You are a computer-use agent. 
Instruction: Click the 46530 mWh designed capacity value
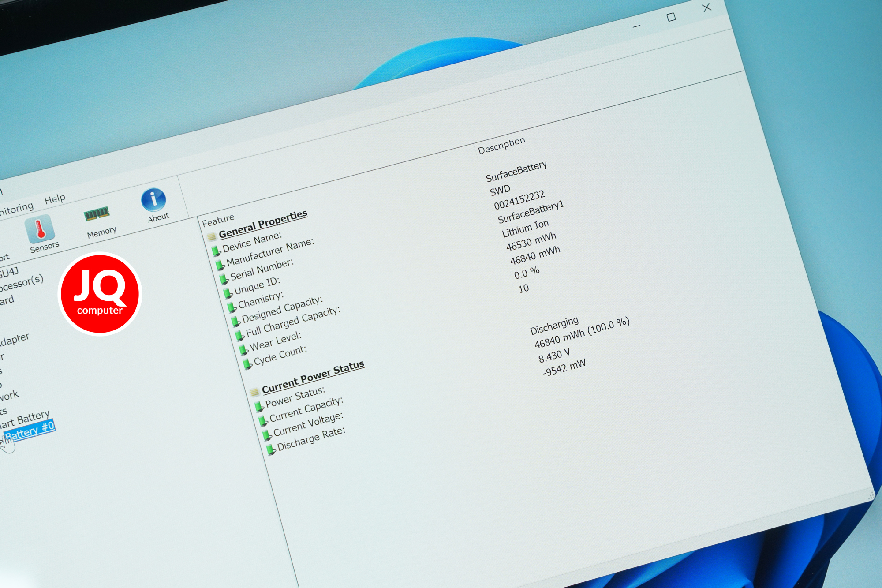531,241
